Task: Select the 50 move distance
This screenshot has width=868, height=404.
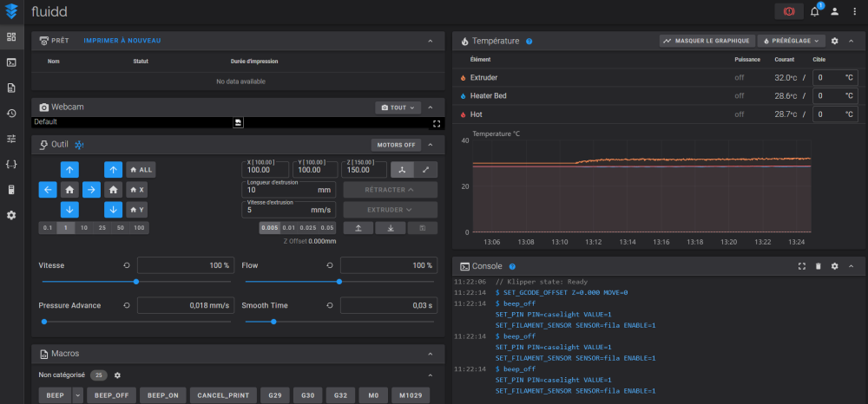Action: (121, 228)
